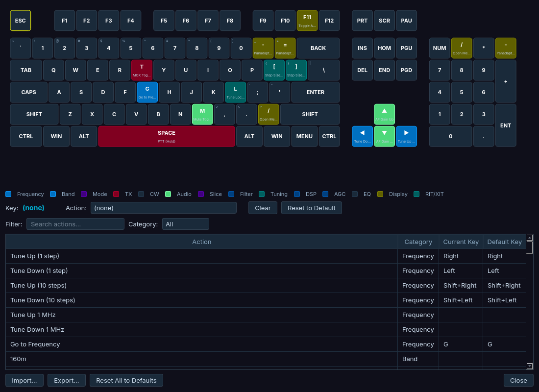Select the ESC key

[20, 21]
